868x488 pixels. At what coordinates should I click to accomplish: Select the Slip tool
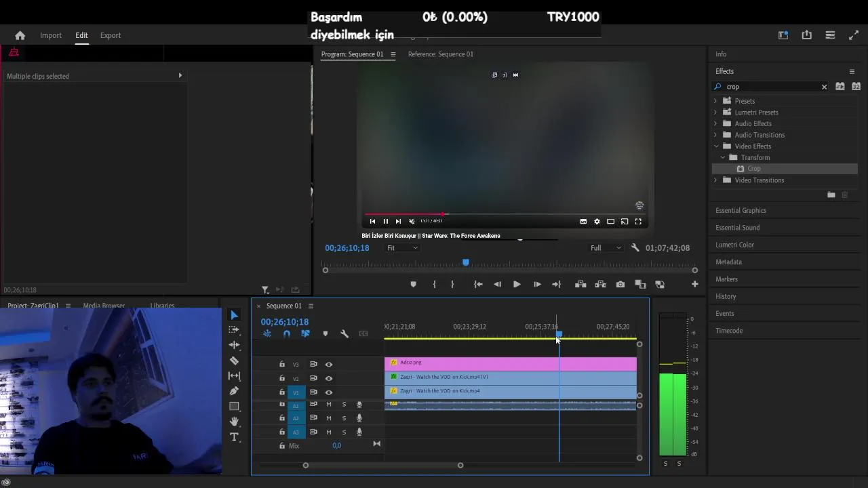(x=234, y=375)
